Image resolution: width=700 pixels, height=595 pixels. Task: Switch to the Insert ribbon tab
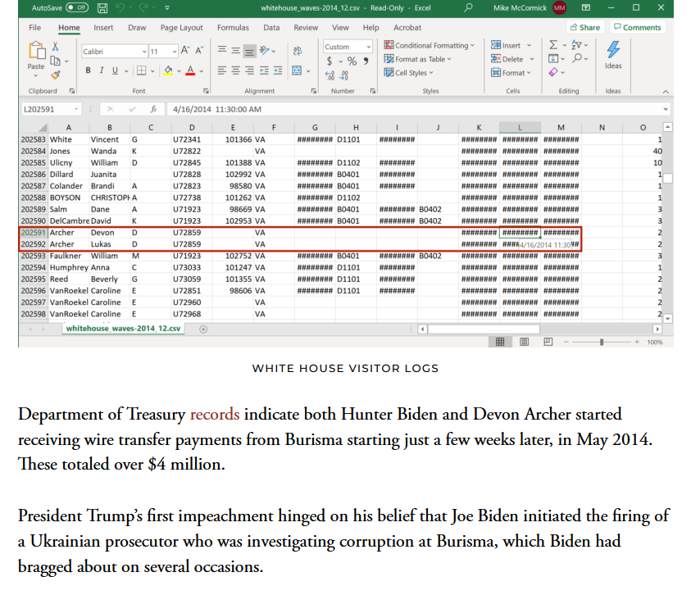[x=103, y=28]
